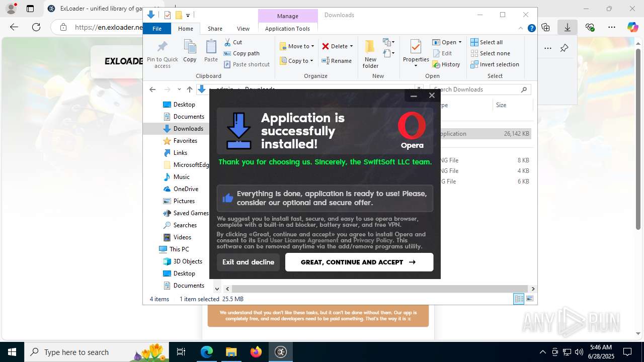The height and width of the screenshot is (362, 644).
Task: Select This PC in navigation pane
Action: tap(174, 249)
